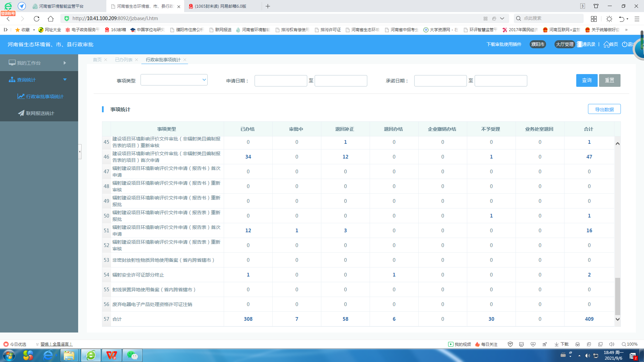Click the 导出数据 export button

(604, 109)
